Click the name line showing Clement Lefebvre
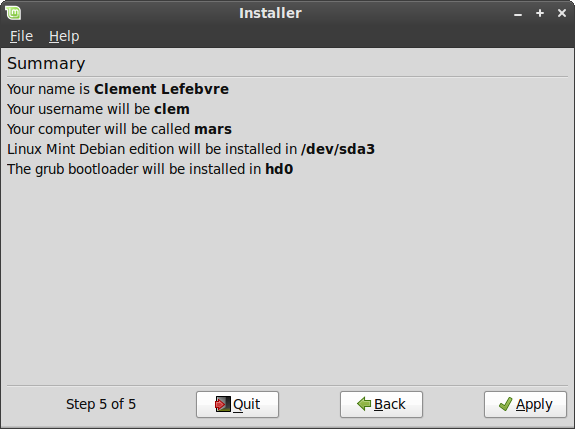 coord(118,89)
